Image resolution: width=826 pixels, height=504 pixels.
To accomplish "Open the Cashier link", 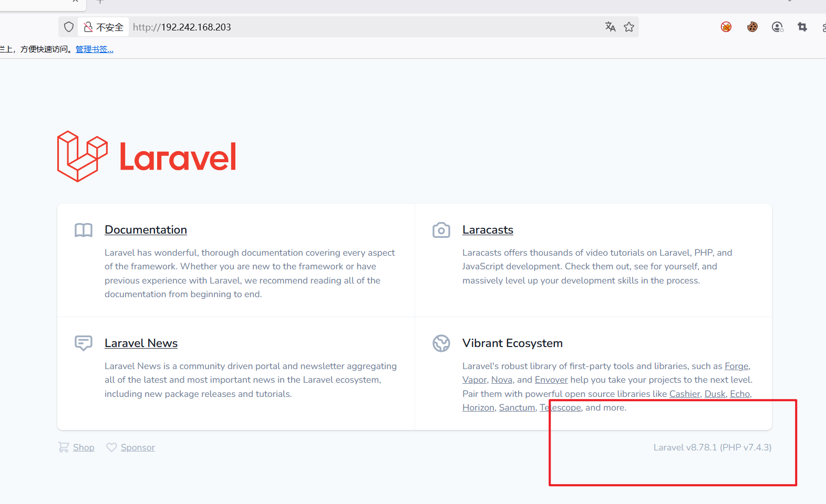I will tap(685, 394).
